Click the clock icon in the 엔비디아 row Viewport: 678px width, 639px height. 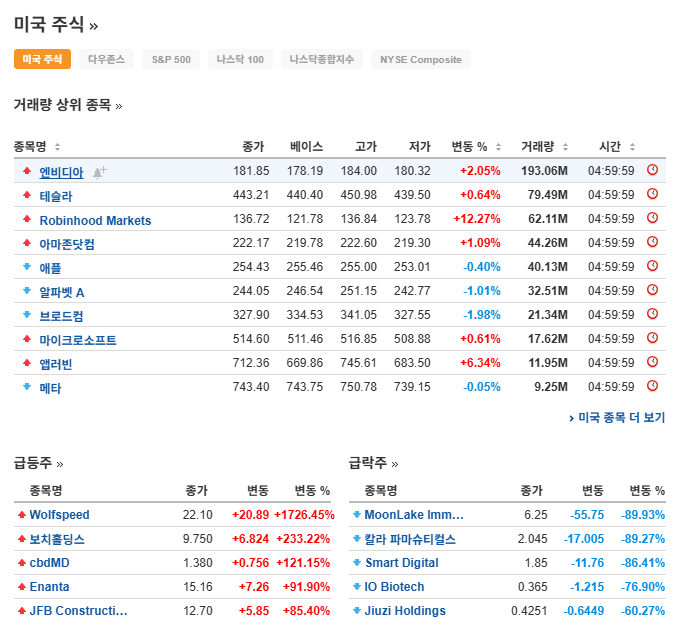pyautogui.click(x=652, y=170)
